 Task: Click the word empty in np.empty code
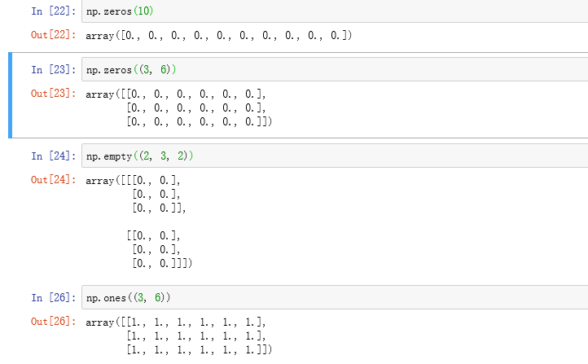point(116,156)
